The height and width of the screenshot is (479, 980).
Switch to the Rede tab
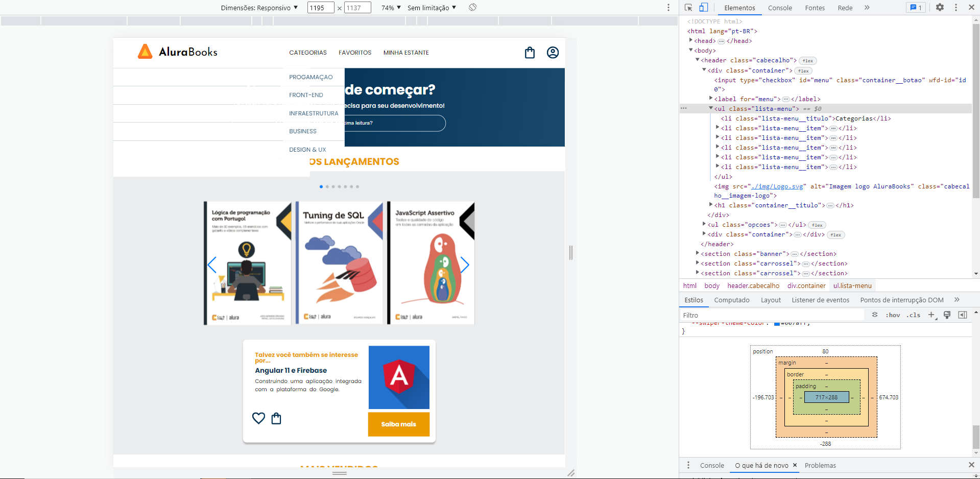(845, 8)
